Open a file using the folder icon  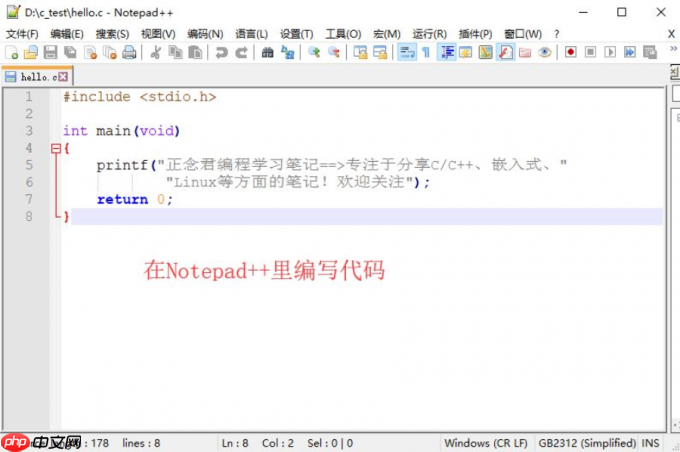tap(31, 52)
